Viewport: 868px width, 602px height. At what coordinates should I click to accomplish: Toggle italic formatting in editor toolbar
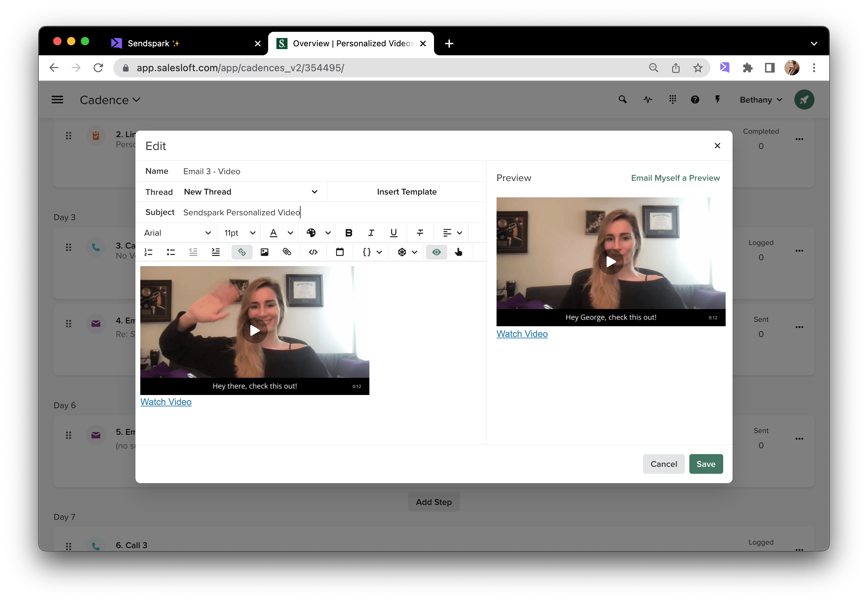[371, 233]
